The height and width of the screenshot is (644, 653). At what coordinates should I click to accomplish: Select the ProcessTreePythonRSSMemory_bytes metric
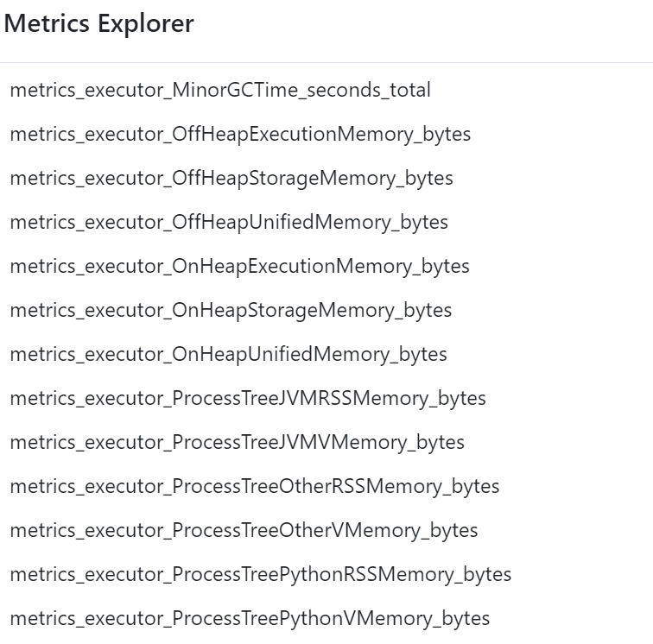[x=260, y=574]
